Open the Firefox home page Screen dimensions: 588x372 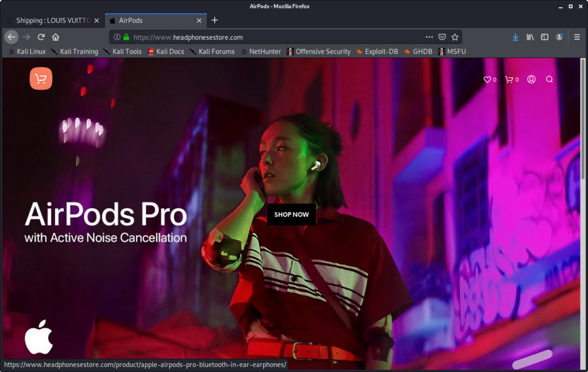coord(56,37)
